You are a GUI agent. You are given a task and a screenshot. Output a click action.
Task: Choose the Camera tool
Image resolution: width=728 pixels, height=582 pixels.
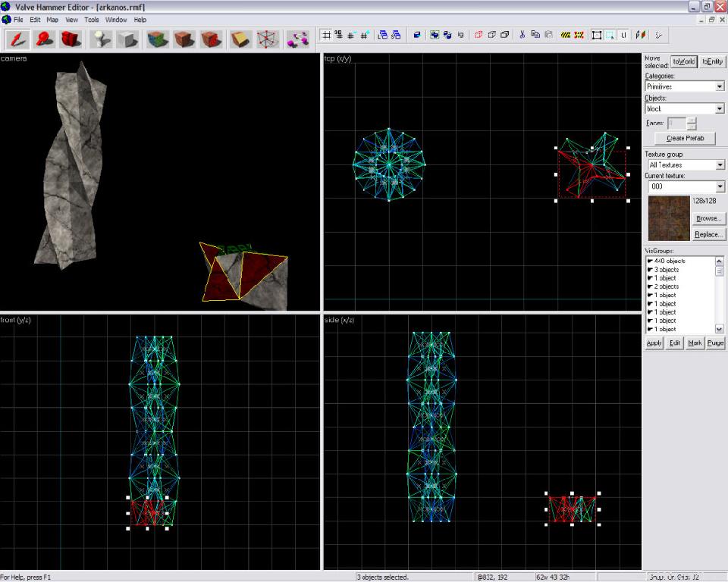[x=71, y=39]
